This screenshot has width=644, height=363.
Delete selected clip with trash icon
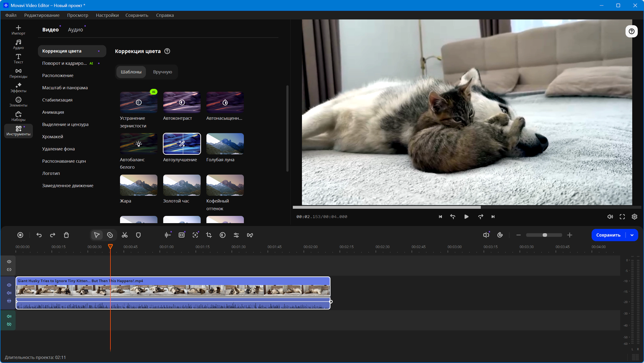coord(66,235)
